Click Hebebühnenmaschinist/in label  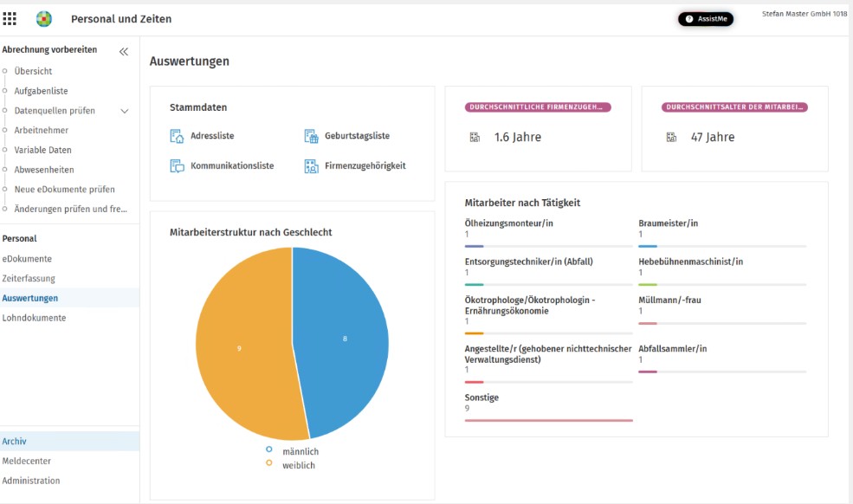click(690, 262)
